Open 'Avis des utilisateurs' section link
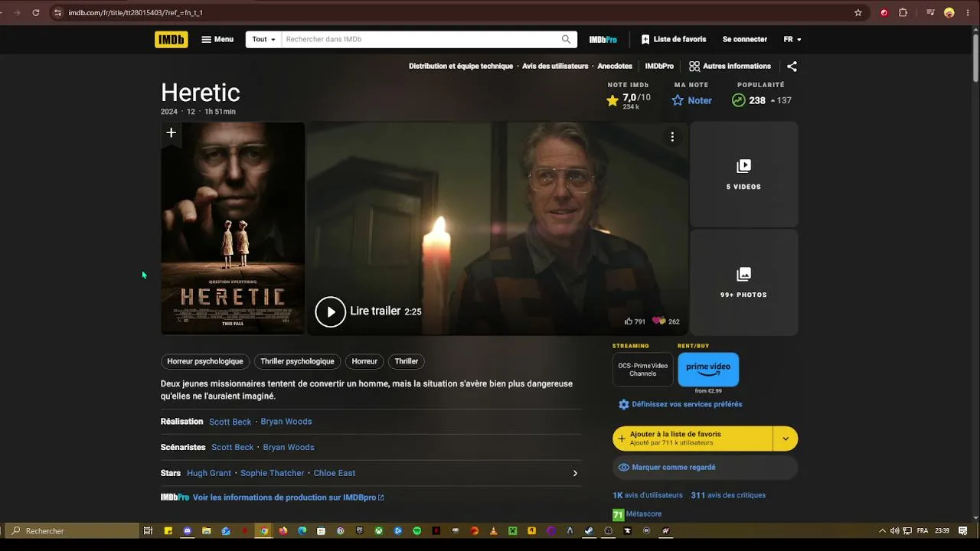 [555, 67]
